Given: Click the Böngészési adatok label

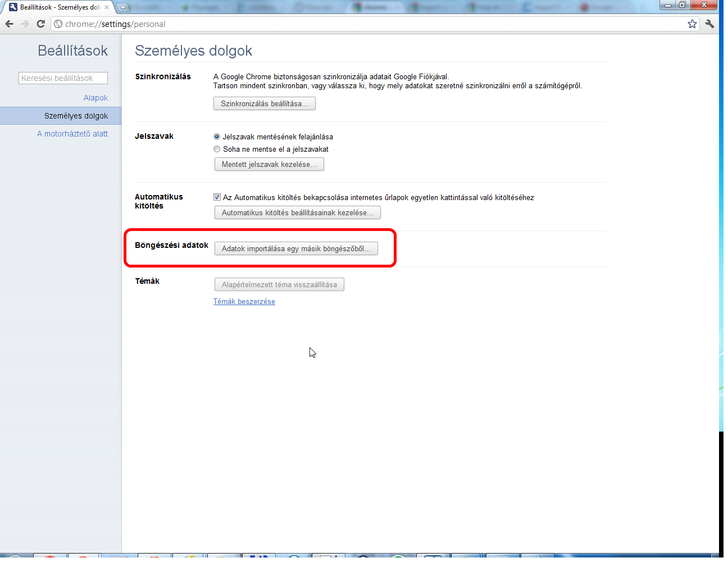Looking at the screenshot, I should point(171,245).
